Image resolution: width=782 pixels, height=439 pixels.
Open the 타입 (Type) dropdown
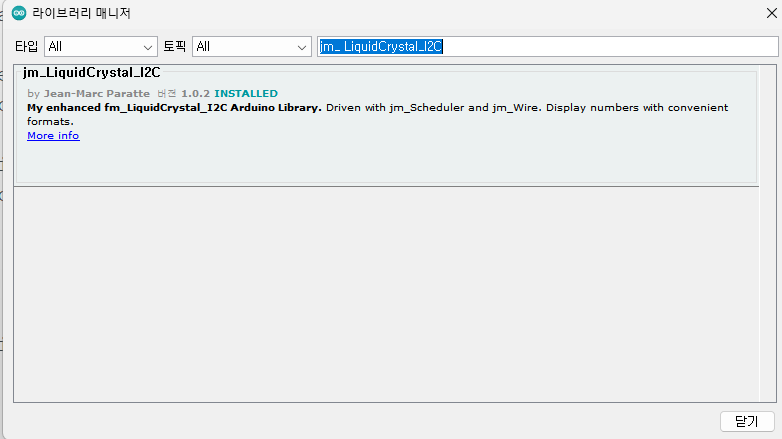(x=101, y=46)
